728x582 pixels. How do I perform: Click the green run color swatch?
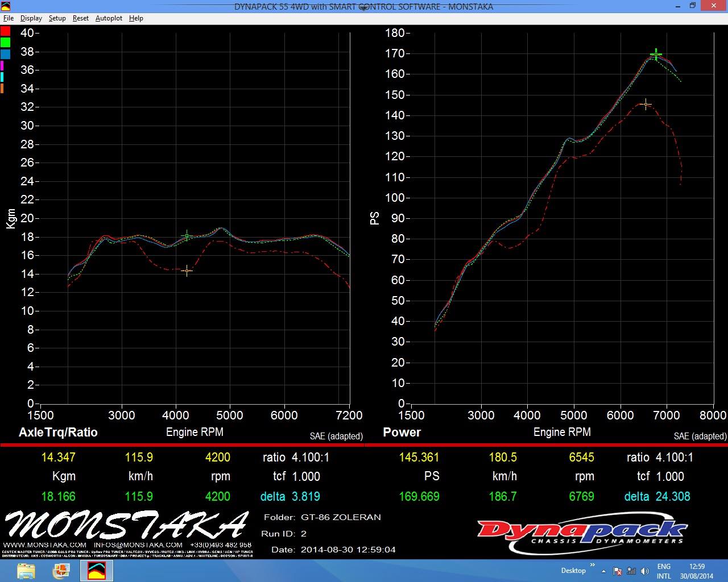(x=5, y=42)
